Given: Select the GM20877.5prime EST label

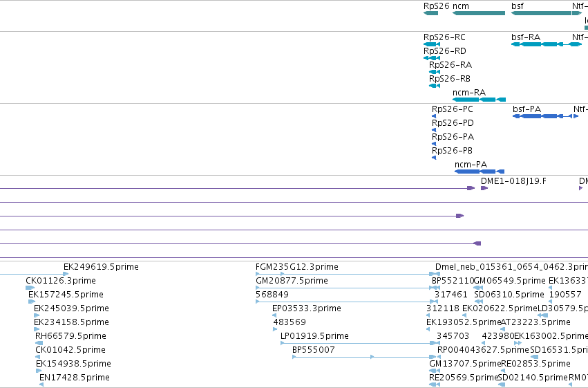Looking at the screenshot, I should pos(292,281).
